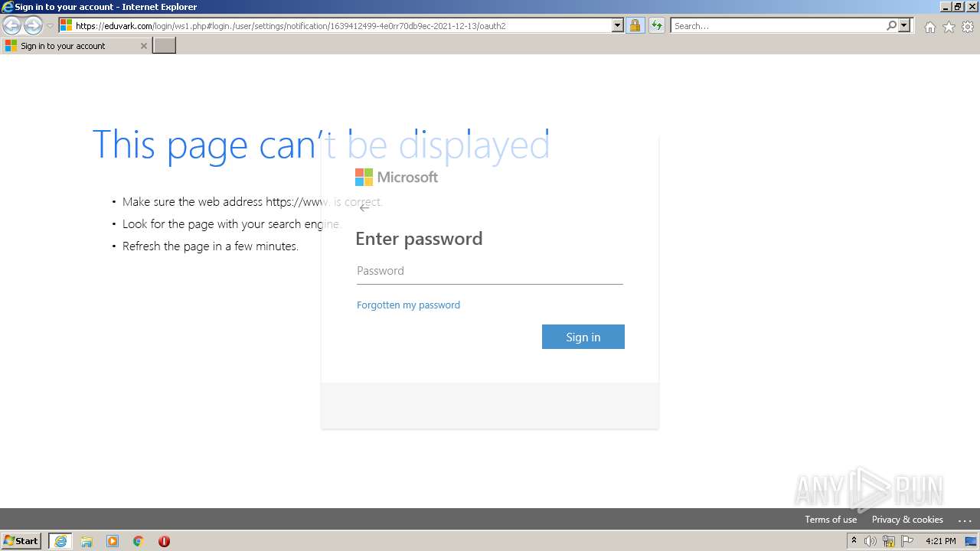Click the back arrow above Enter password
The height and width of the screenshot is (551, 980).
point(364,207)
